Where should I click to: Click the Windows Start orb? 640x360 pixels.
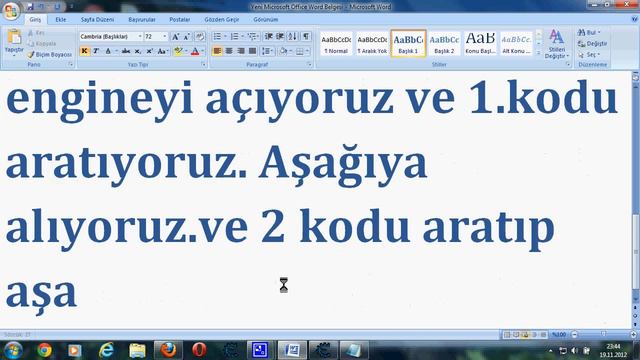[x=13, y=350]
